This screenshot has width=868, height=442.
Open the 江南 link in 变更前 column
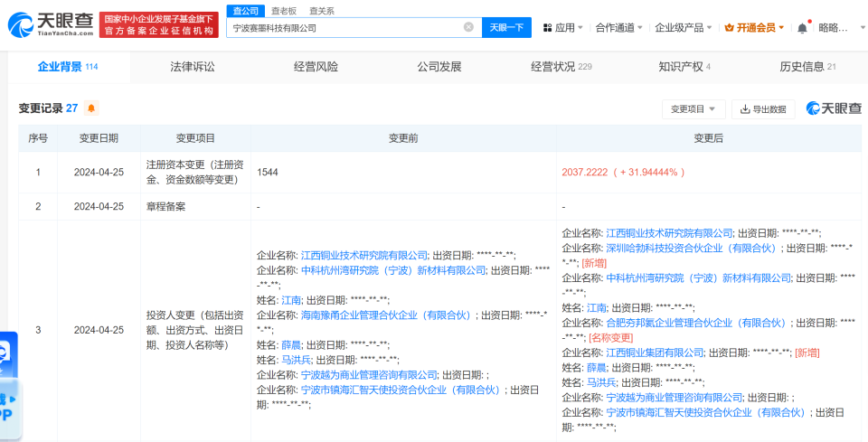tap(291, 300)
